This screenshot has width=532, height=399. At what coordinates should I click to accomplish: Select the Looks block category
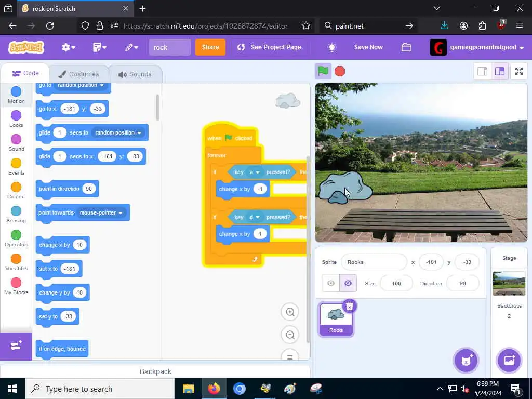(16, 119)
